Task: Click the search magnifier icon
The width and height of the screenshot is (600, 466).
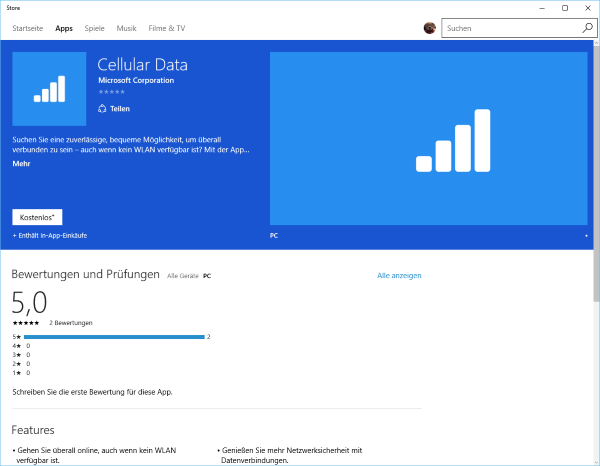Action: point(587,28)
